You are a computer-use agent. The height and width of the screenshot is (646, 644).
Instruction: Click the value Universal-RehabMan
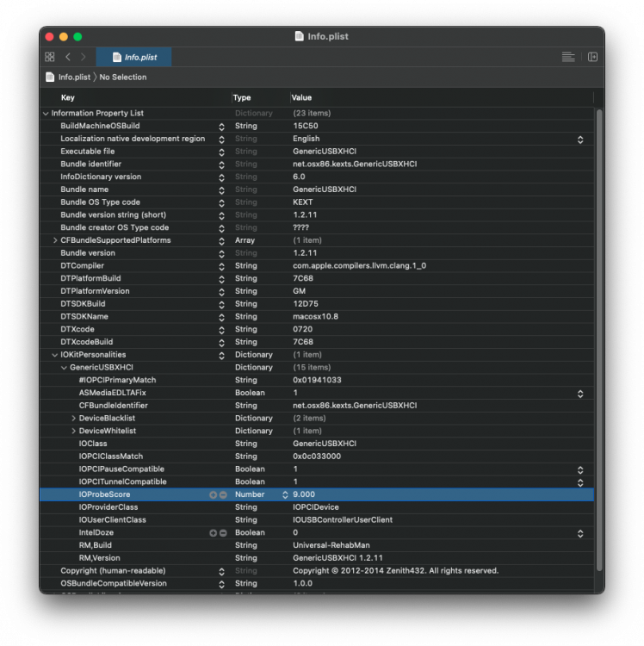[331, 545]
